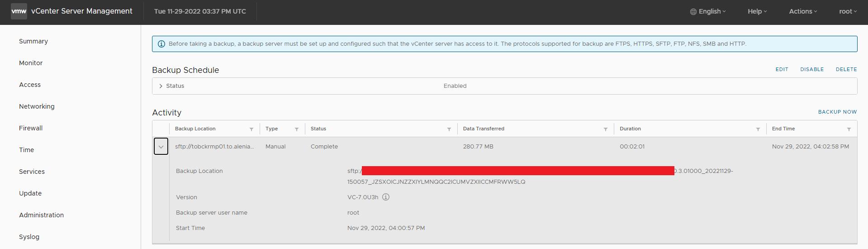Click the Backup Location column header
Screen dimensions: 868x249
[195, 129]
